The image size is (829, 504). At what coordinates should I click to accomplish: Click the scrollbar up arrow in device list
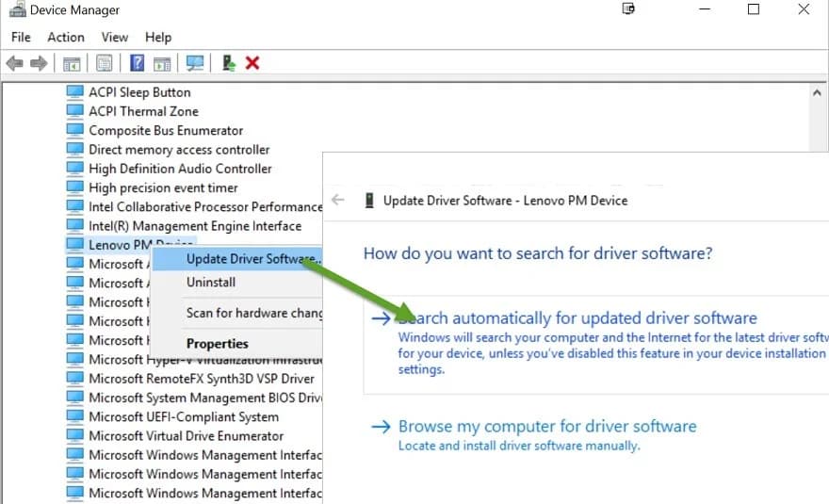(x=819, y=92)
